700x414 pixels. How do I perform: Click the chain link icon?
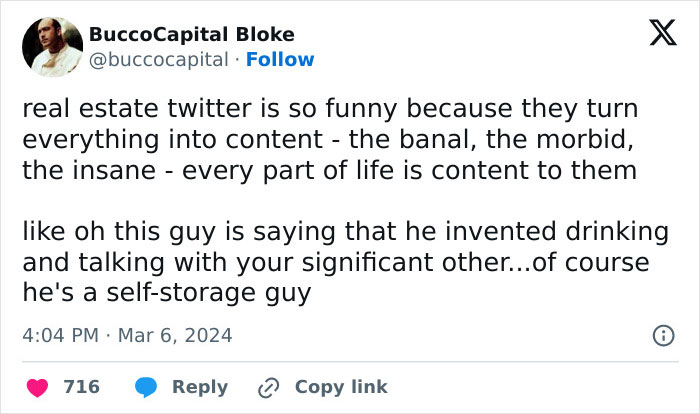coord(267,387)
